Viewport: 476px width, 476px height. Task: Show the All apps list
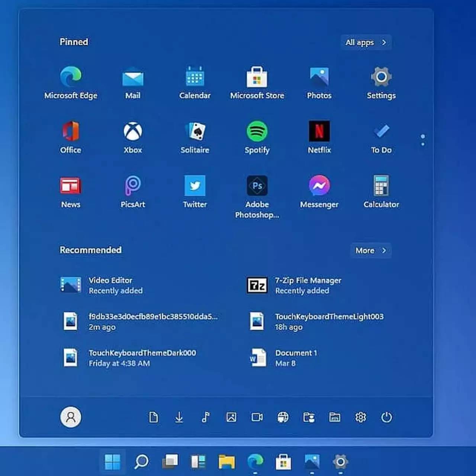click(x=366, y=42)
